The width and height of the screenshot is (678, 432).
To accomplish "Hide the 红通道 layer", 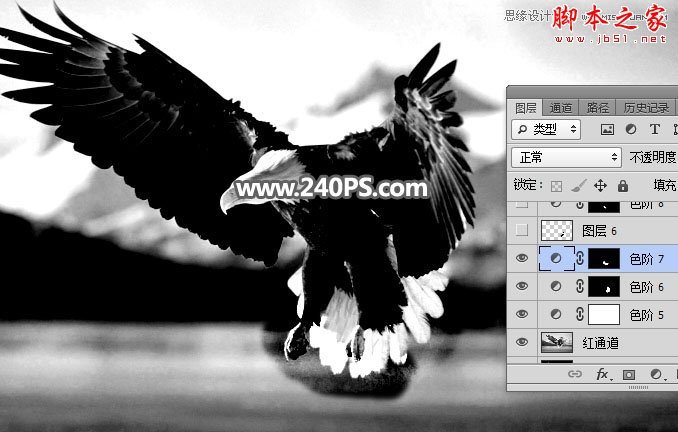I will [522, 342].
